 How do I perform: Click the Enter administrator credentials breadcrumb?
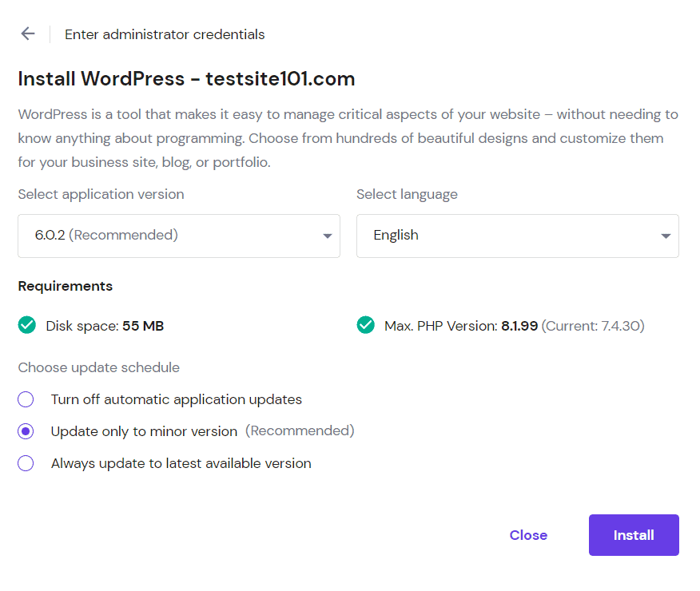pos(165,34)
